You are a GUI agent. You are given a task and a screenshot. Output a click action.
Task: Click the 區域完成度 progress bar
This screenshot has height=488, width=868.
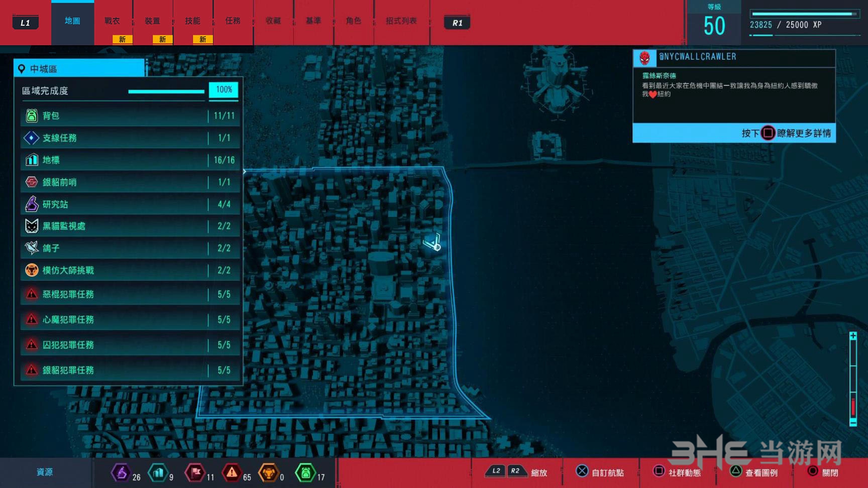[x=166, y=91]
